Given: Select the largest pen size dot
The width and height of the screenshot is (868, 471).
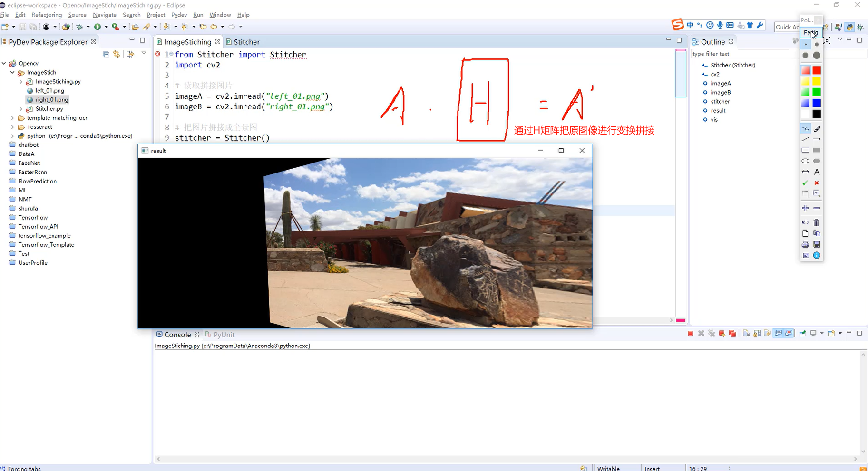Looking at the screenshot, I should (817, 56).
